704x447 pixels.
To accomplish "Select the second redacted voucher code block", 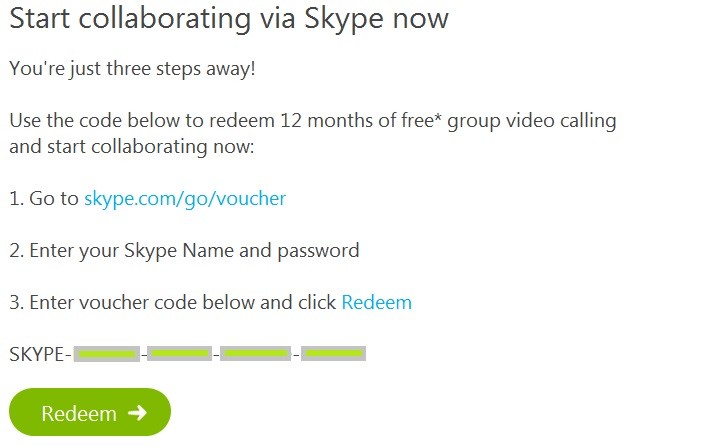I will (x=180, y=353).
